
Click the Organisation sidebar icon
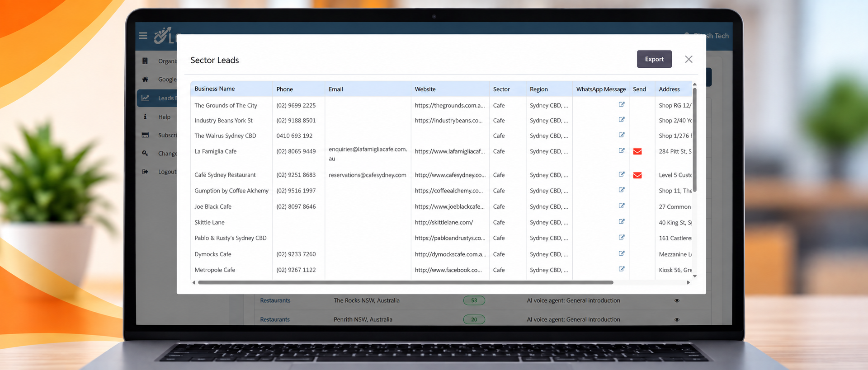coord(145,61)
